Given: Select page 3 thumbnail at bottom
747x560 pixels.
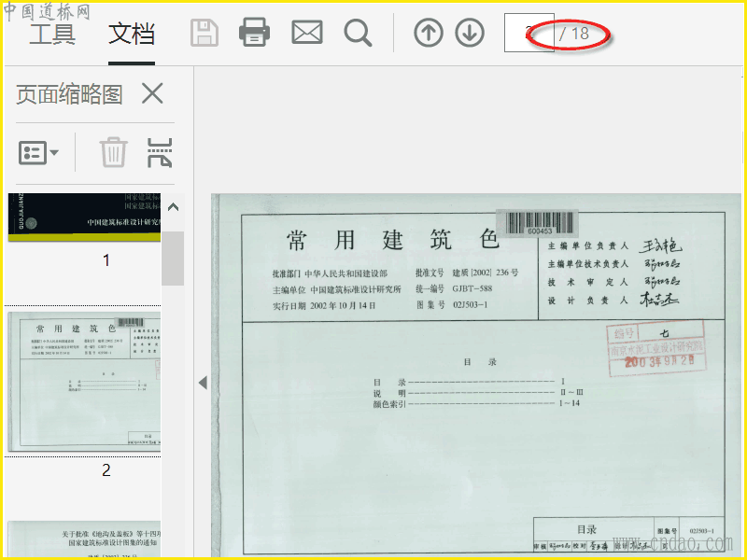Looking at the screenshot, I should [x=84, y=539].
